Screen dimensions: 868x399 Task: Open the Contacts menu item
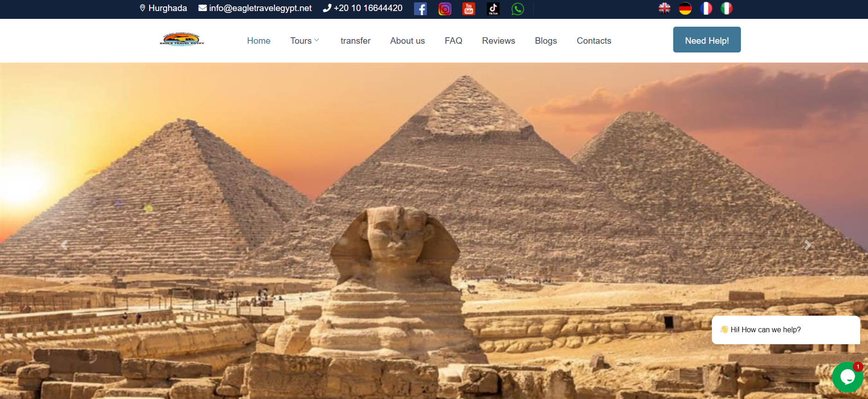(x=594, y=40)
